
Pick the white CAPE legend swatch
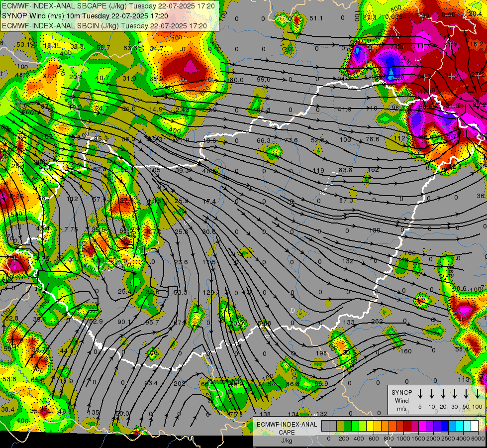coord(475,426)
